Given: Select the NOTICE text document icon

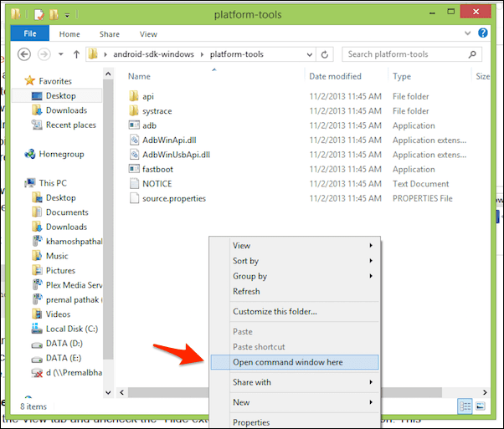Looking at the screenshot, I should [134, 183].
